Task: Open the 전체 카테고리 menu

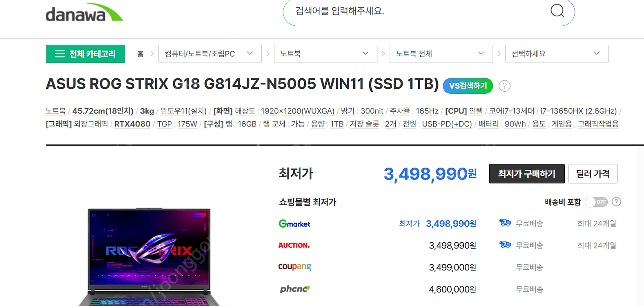Action: click(x=85, y=54)
